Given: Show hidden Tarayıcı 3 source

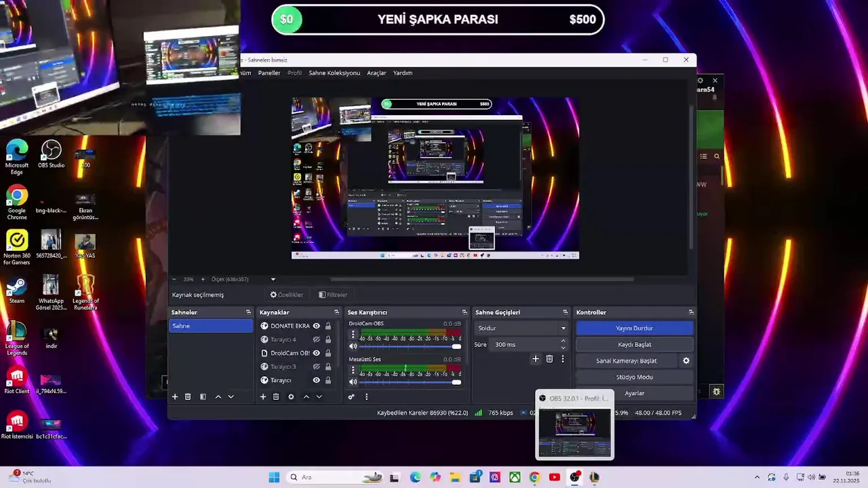Looking at the screenshot, I should pyautogui.click(x=316, y=367).
